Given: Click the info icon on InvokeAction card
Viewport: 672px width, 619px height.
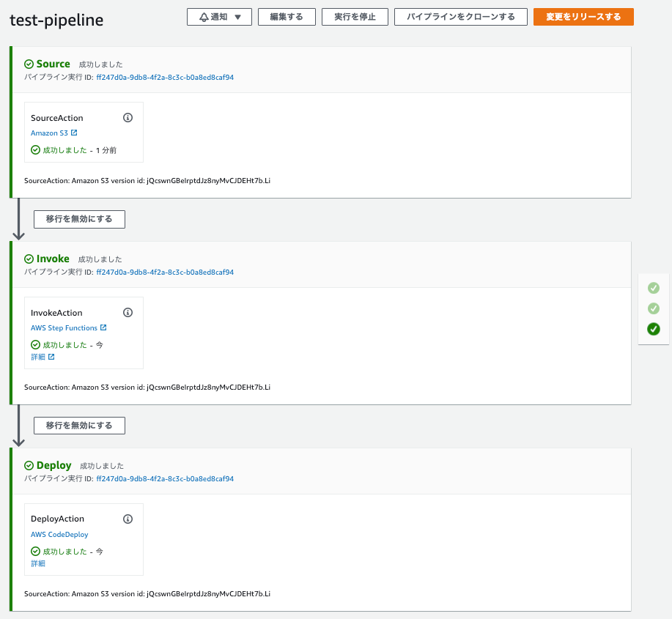Looking at the screenshot, I should click(128, 312).
